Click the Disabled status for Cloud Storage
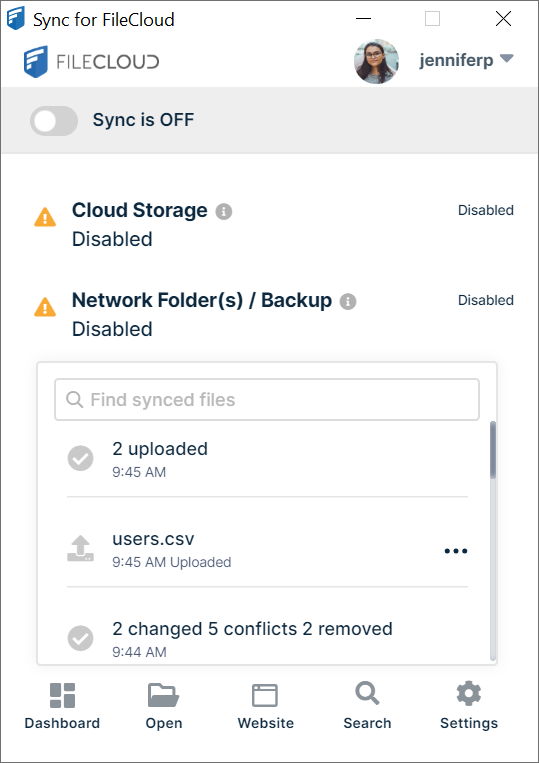 point(485,210)
